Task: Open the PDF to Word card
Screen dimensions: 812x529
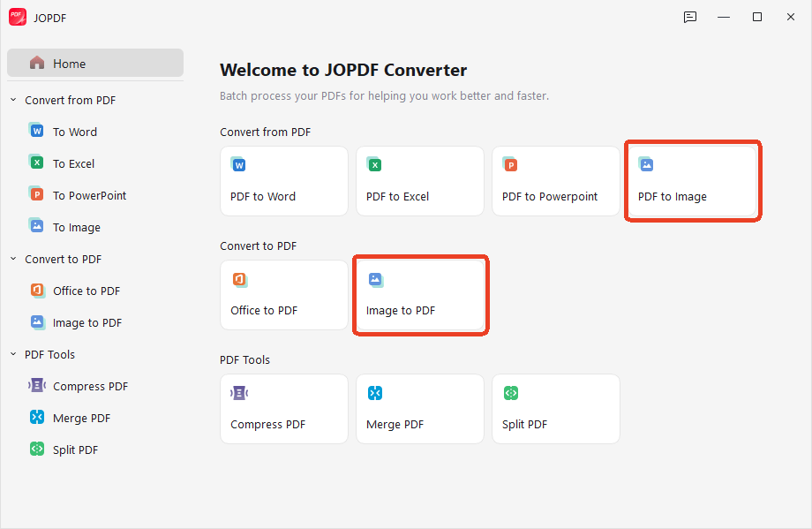Action: (284, 181)
